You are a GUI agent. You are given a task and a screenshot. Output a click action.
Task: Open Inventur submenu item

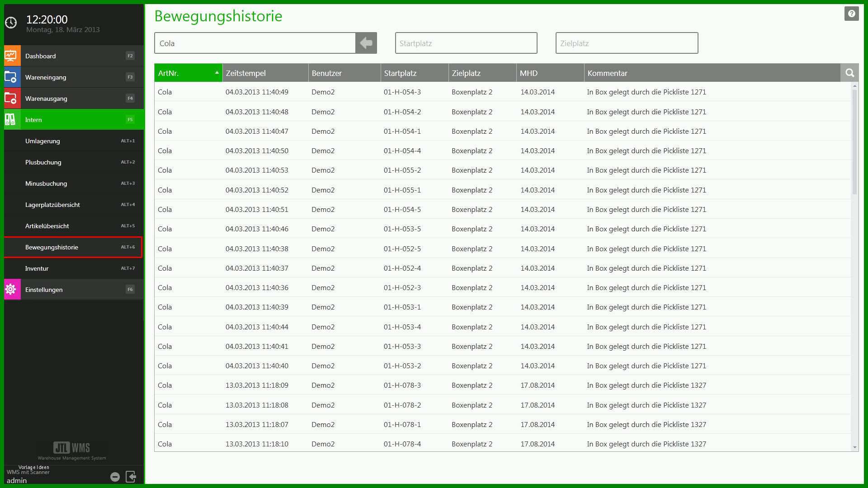74,268
